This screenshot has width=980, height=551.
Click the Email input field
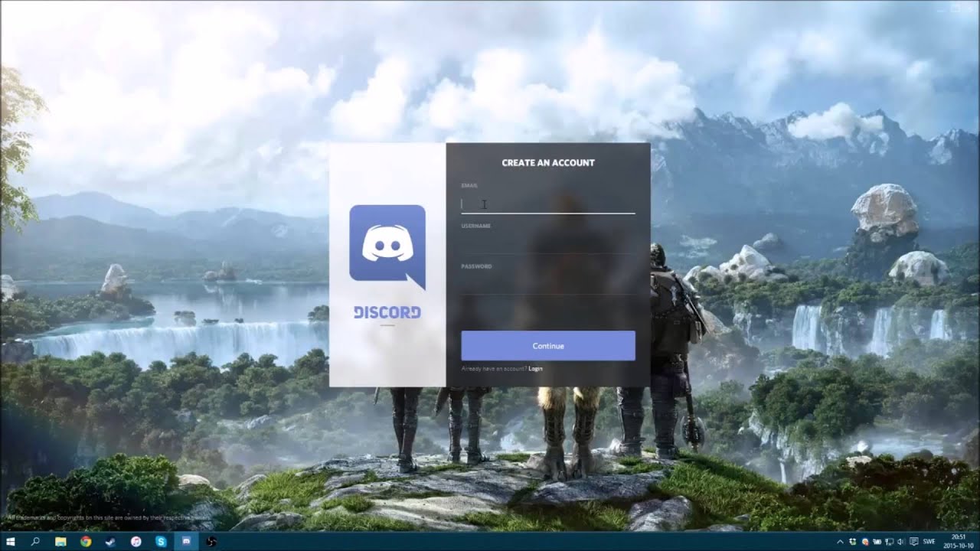tap(547, 204)
